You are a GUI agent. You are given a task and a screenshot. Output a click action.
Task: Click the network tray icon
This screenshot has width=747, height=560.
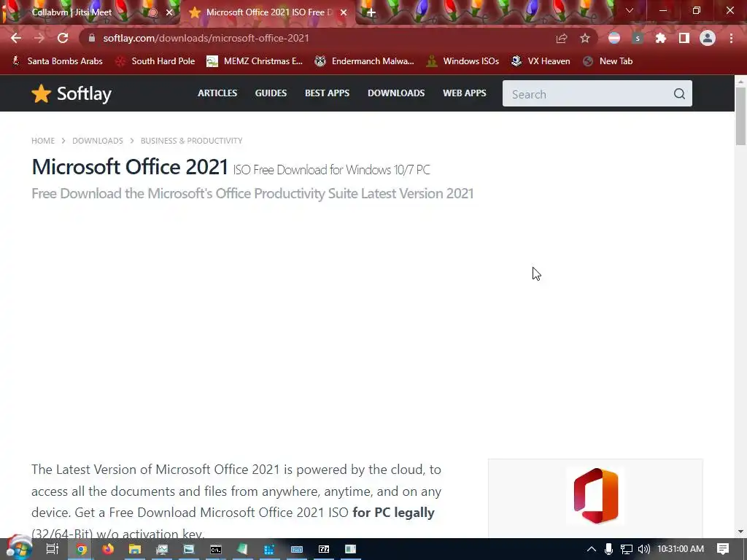[626, 549]
